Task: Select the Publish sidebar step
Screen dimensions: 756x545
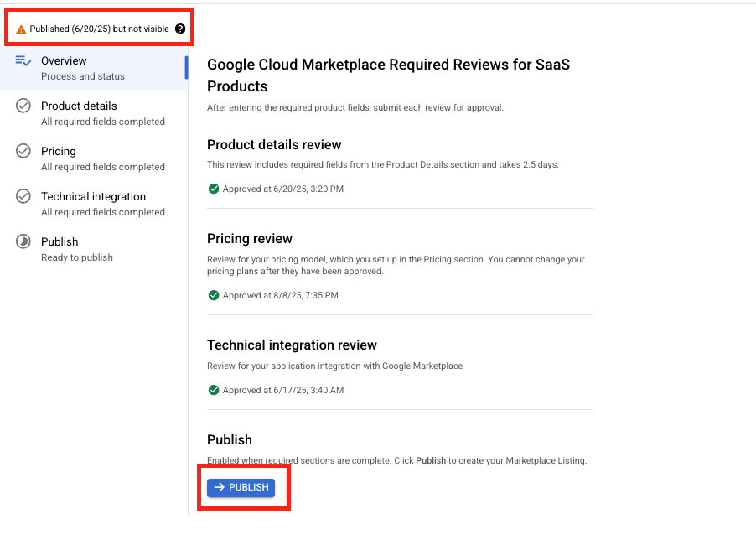Action: [x=94, y=249]
